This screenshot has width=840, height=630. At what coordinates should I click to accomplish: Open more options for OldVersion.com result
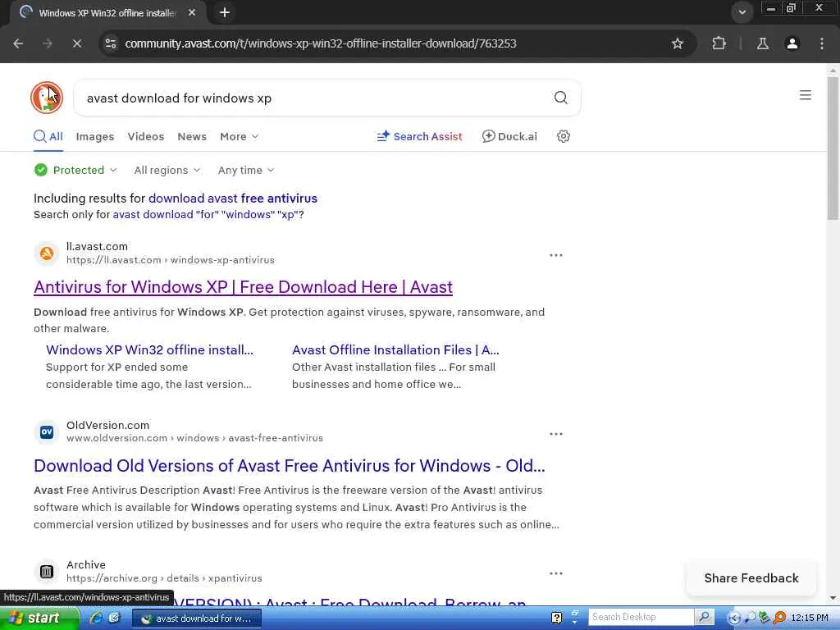[555, 434]
